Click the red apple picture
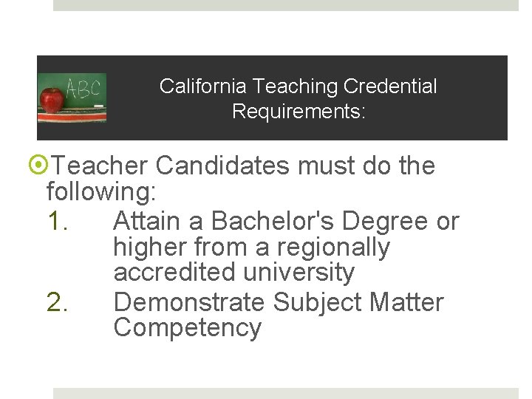Image resolution: width=532 pixels, height=399 pixels. tap(52, 99)
